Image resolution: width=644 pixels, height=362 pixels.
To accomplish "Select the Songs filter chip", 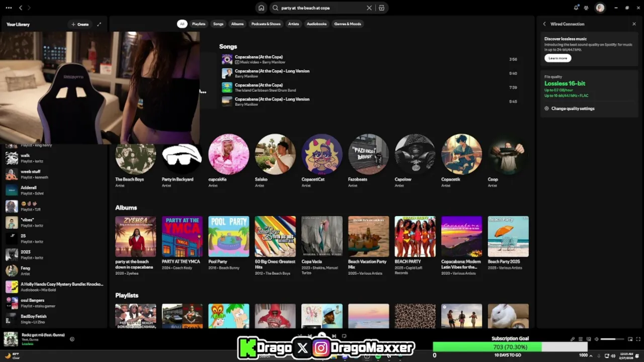I will click(218, 24).
